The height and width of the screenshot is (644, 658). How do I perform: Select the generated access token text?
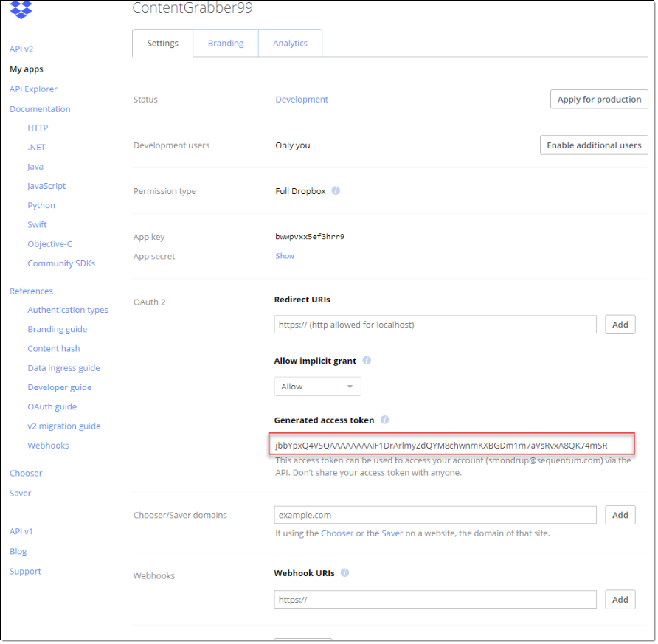pyautogui.click(x=451, y=444)
